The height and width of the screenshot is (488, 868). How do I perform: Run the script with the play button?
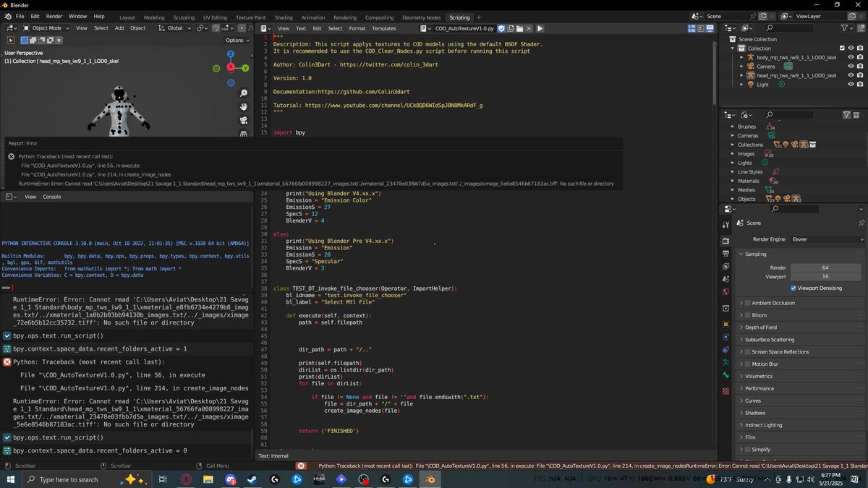540,28
